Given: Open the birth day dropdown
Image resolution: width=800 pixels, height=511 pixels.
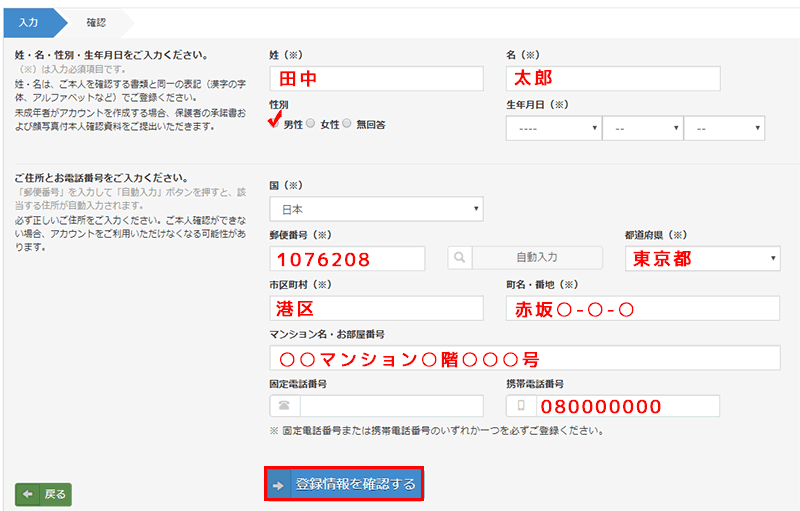Looking at the screenshot, I should click(724, 129).
